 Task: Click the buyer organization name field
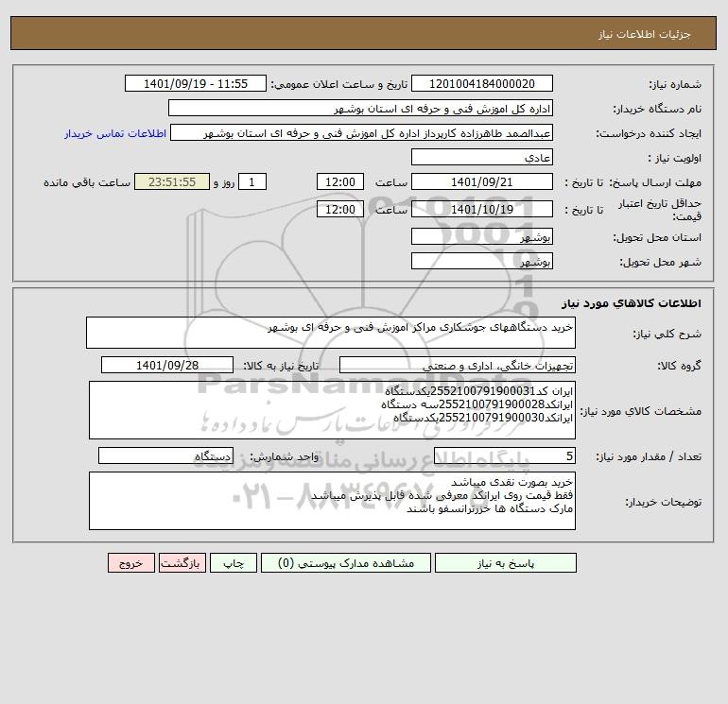point(360,108)
